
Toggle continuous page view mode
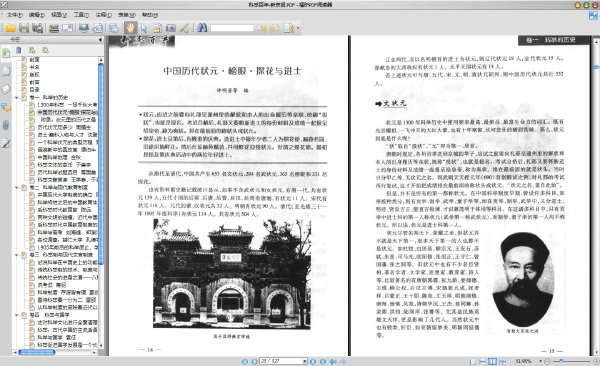click(483, 361)
